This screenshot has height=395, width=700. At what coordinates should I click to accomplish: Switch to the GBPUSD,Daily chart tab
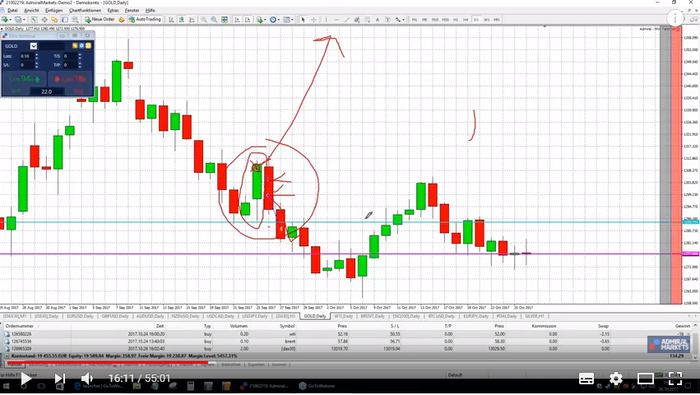click(x=116, y=316)
